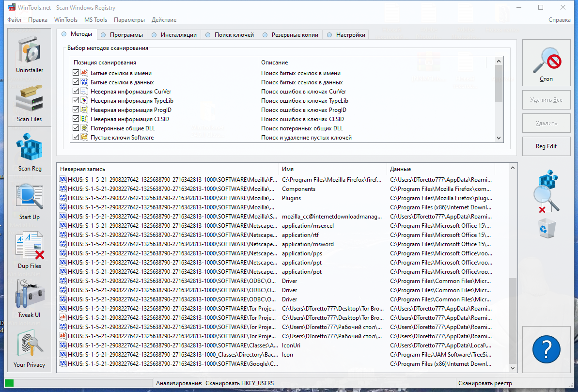Select the Scan Files sidebar icon
This screenshot has height=392, width=578.
pos(30,103)
